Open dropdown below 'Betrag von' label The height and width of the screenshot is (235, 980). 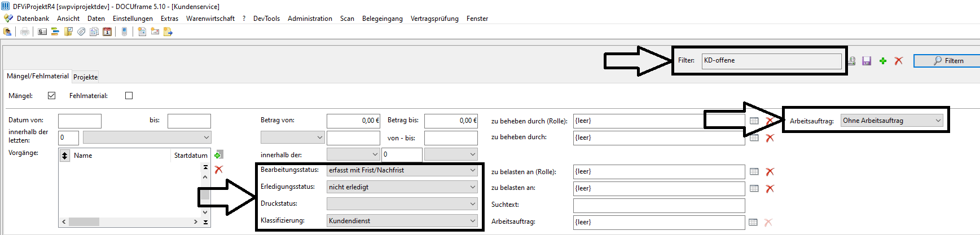pyautogui.click(x=292, y=138)
